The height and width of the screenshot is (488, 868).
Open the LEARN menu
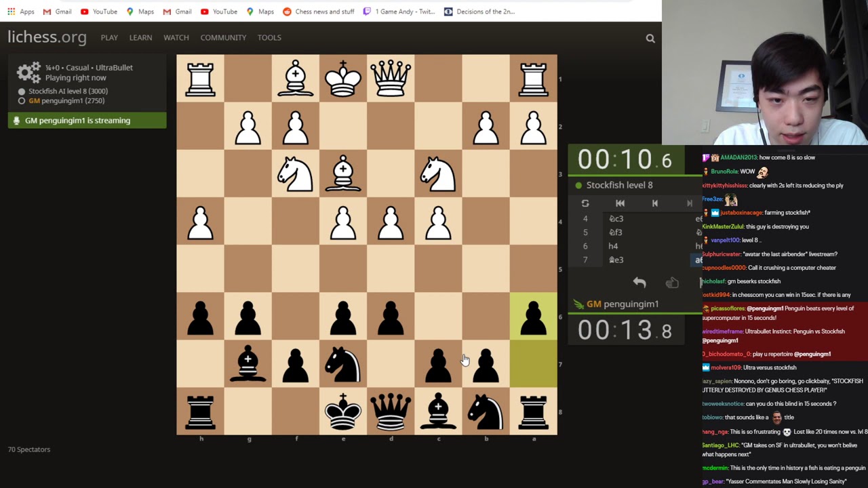pos(140,37)
